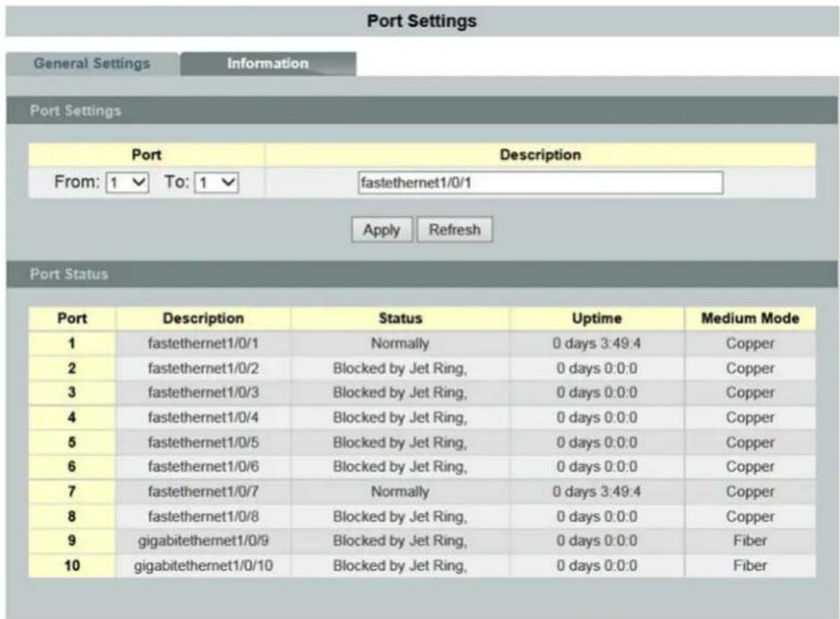Image resolution: width=840 pixels, height=619 pixels.
Task: Click Blocked by Jet Ring status for port 5
Action: [400, 442]
